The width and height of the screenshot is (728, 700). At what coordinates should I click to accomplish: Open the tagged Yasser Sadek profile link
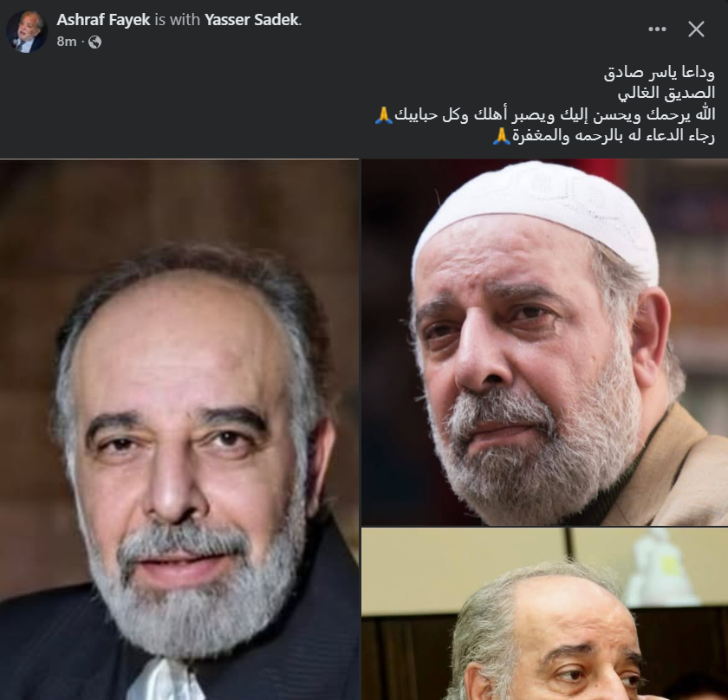(x=251, y=20)
